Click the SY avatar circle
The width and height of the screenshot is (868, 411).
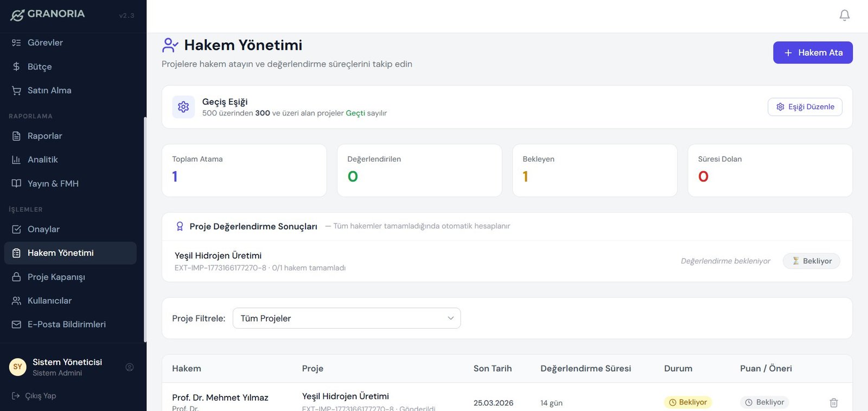[x=18, y=367]
